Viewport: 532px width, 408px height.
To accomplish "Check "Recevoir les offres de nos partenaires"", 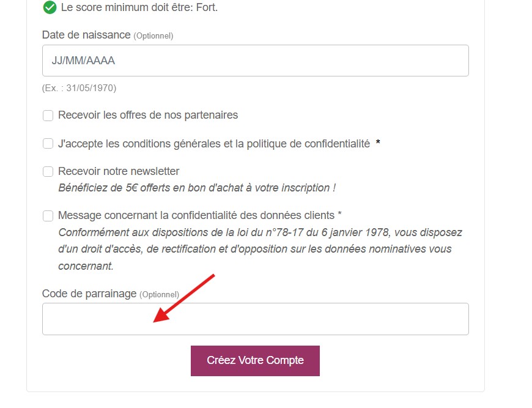I will 48,116.
